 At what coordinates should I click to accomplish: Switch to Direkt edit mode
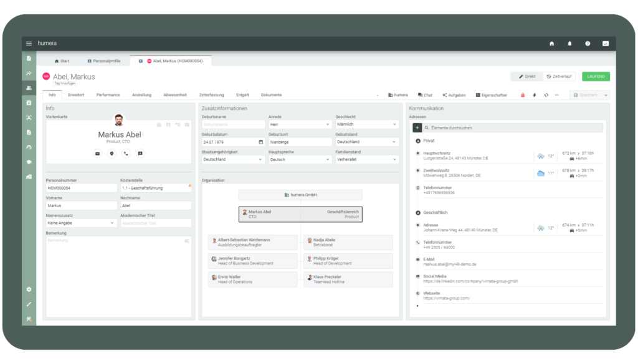point(526,77)
